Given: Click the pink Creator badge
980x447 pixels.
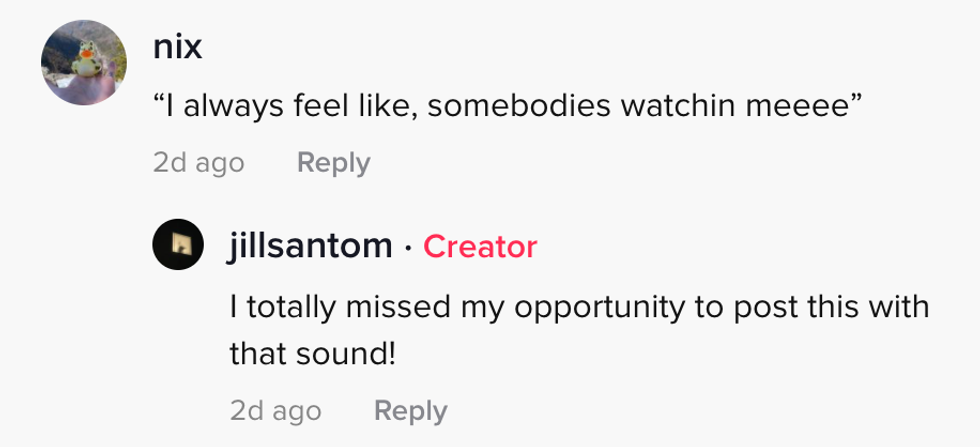Looking at the screenshot, I should (479, 246).
